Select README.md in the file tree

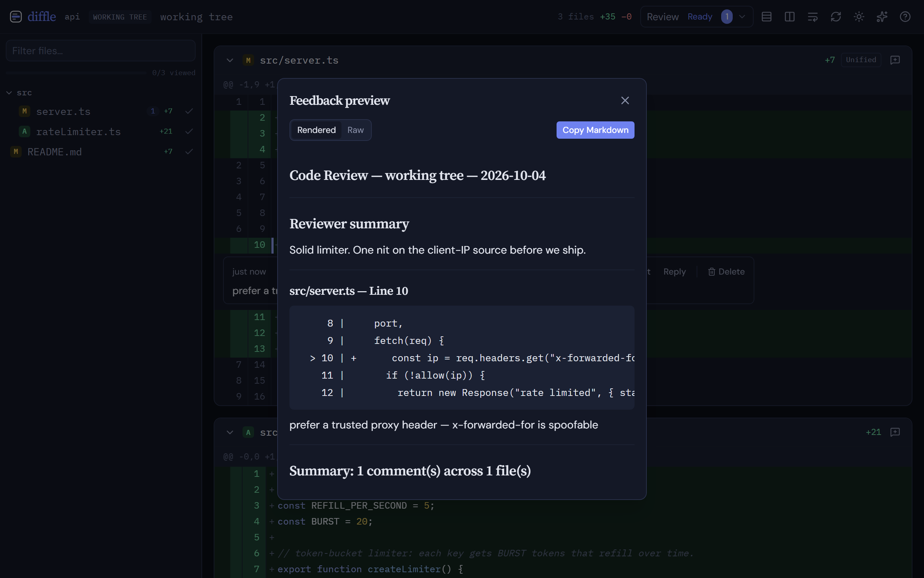pyautogui.click(x=55, y=152)
